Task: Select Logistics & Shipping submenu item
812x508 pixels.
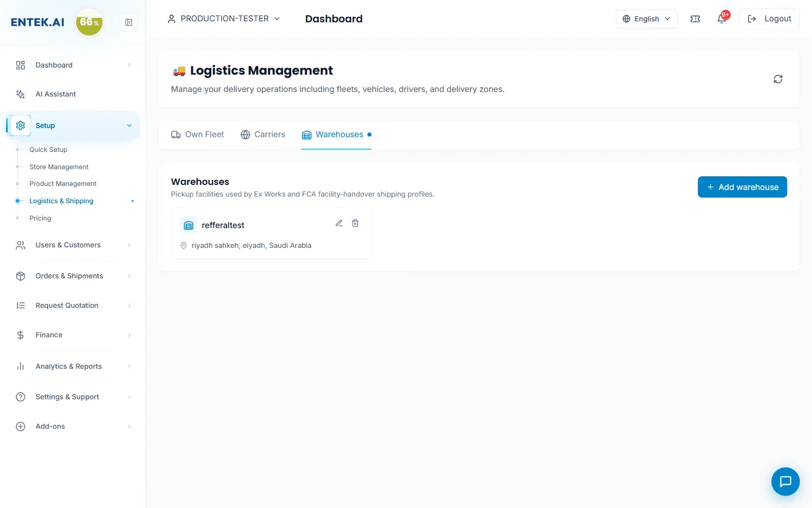Action: [x=61, y=201]
